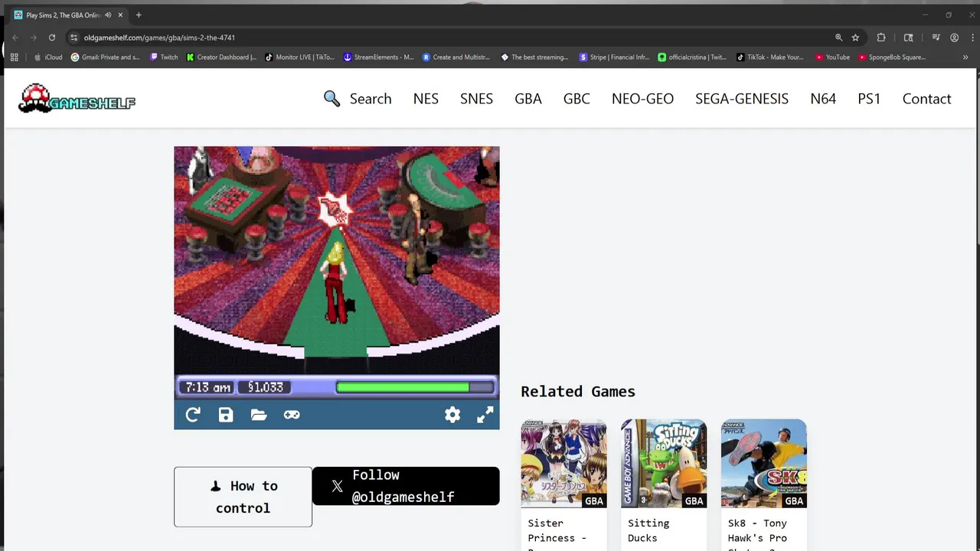Click the How to control button
The height and width of the screenshot is (551, 980).
(243, 497)
